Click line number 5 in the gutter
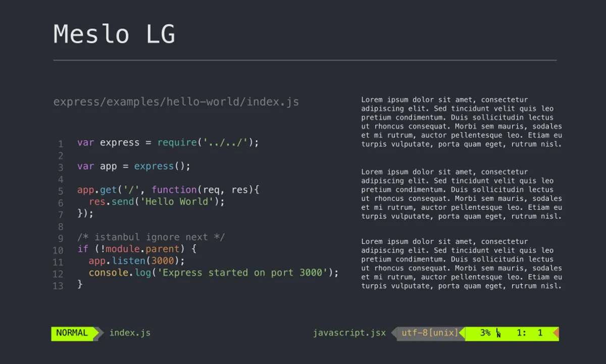This screenshot has width=606, height=364. 61,191
